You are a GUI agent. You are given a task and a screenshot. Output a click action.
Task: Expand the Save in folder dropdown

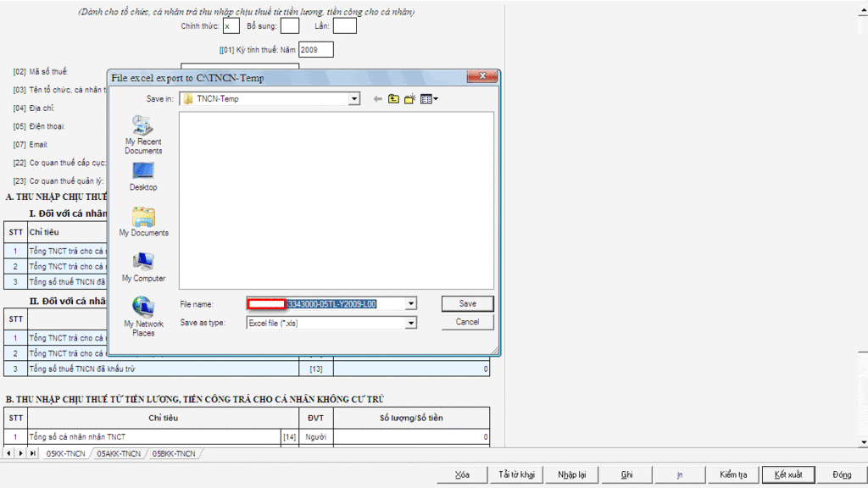pyautogui.click(x=353, y=99)
